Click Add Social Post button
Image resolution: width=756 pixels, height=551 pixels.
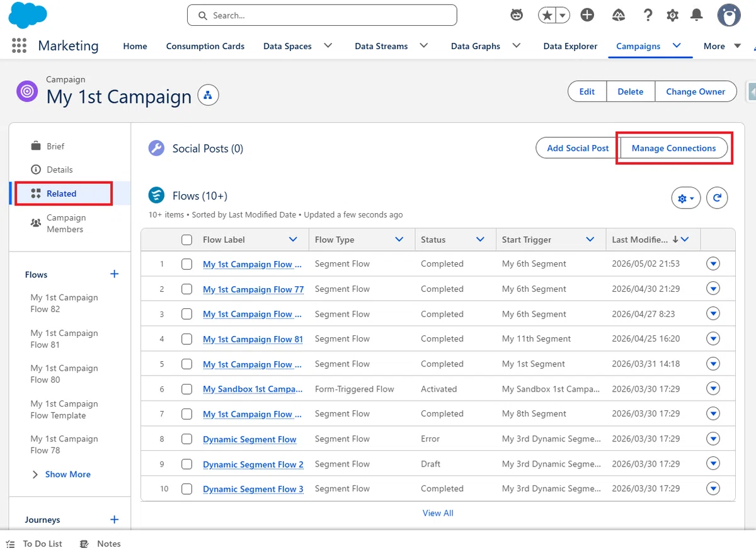[578, 148]
